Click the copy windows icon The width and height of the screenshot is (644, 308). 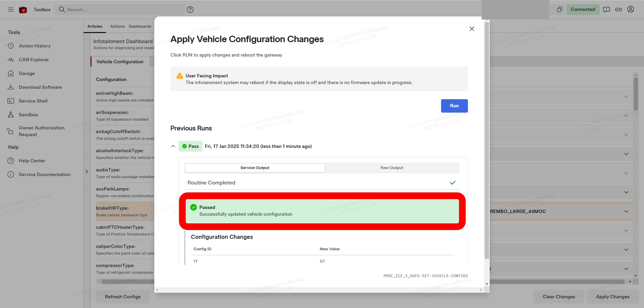coord(559,10)
